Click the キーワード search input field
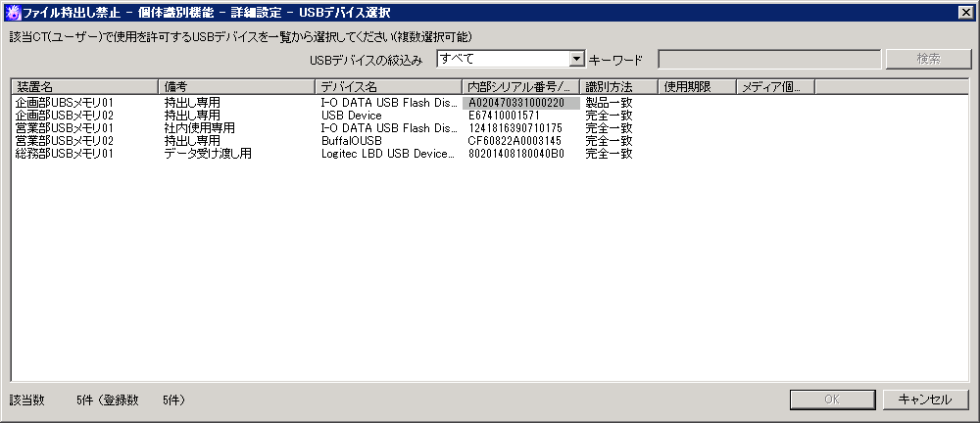 click(769, 60)
